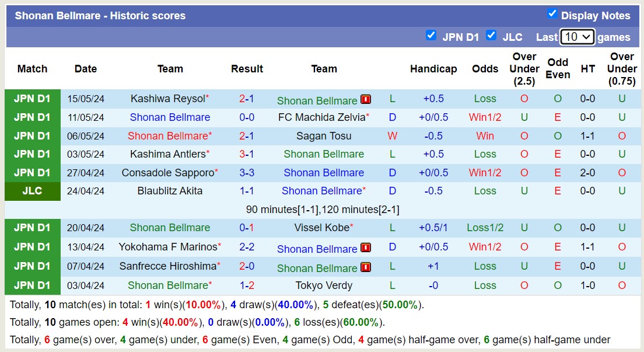Screen dimensions: 644x352
Task: Toggle the Display Notes checkbox
Action: [552, 14]
